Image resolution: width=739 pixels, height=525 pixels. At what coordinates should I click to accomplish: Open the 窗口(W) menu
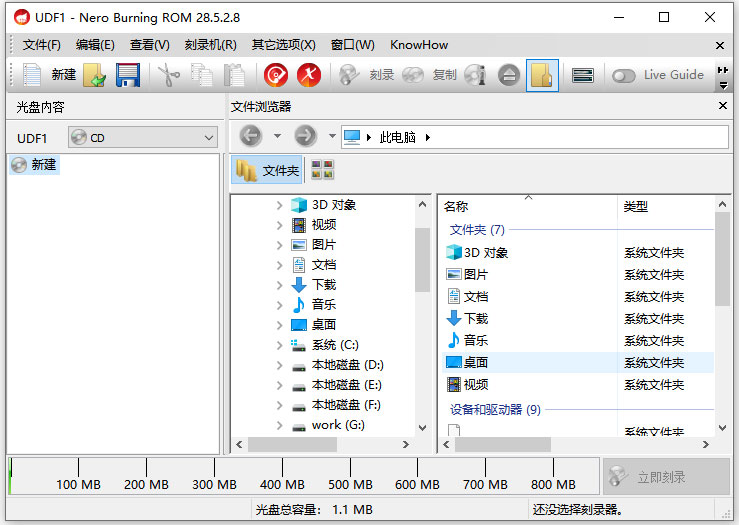[x=353, y=45]
